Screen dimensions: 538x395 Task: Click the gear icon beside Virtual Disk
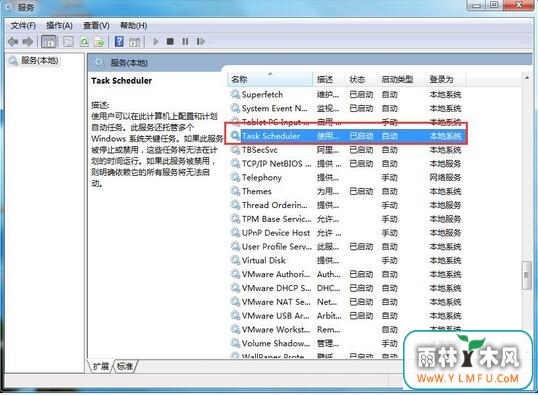235,260
